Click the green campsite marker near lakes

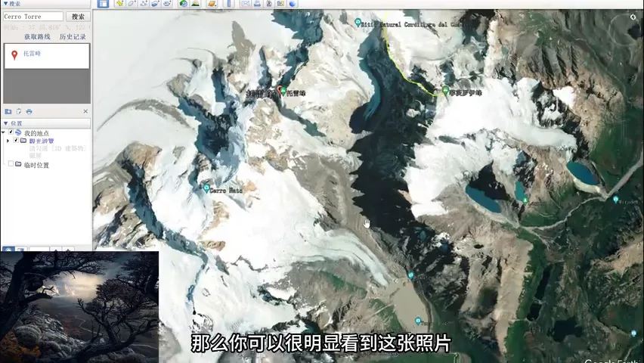click(525, 200)
